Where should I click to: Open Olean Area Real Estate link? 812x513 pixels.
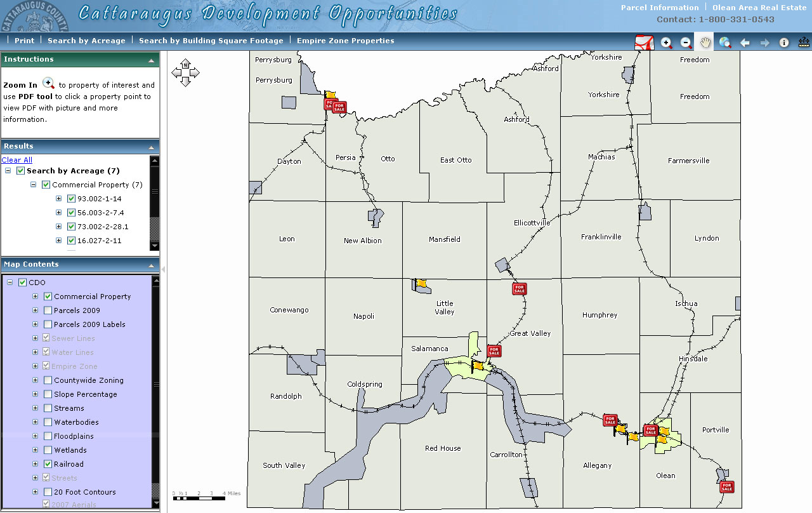point(759,8)
